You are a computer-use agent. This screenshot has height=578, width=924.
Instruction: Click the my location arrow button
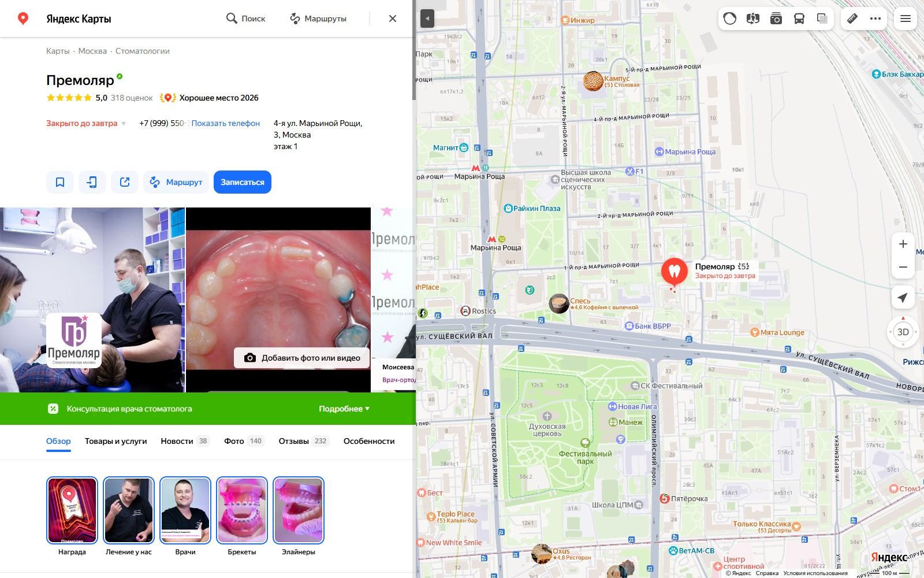pyautogui.click(x=903, y=297)
